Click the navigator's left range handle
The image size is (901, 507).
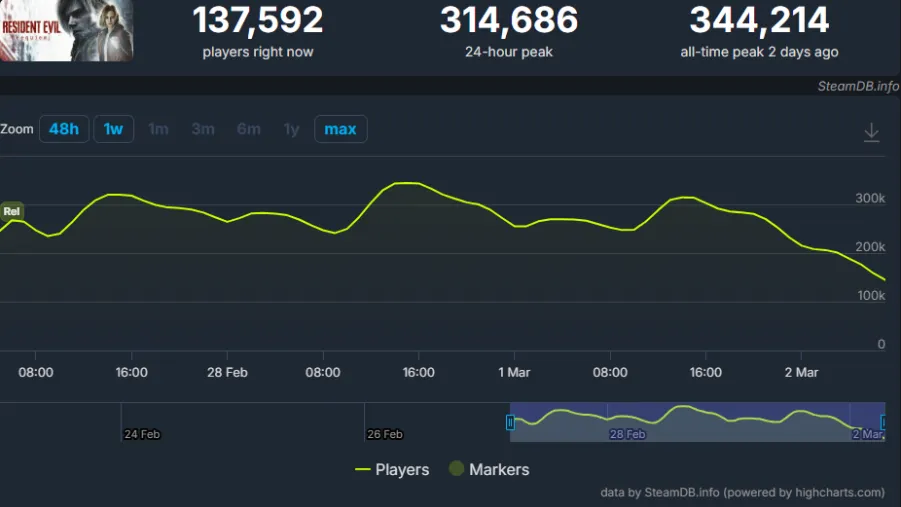click(x=510, y=422)
